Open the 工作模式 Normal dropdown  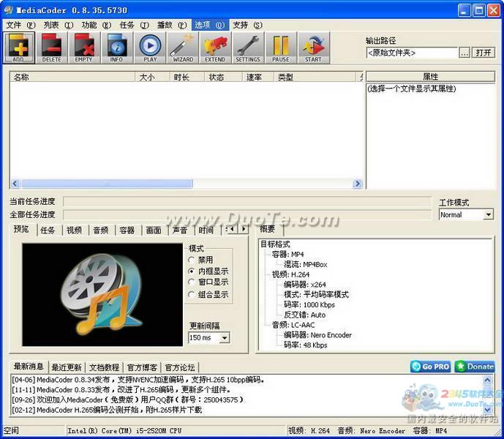point(466,214)
